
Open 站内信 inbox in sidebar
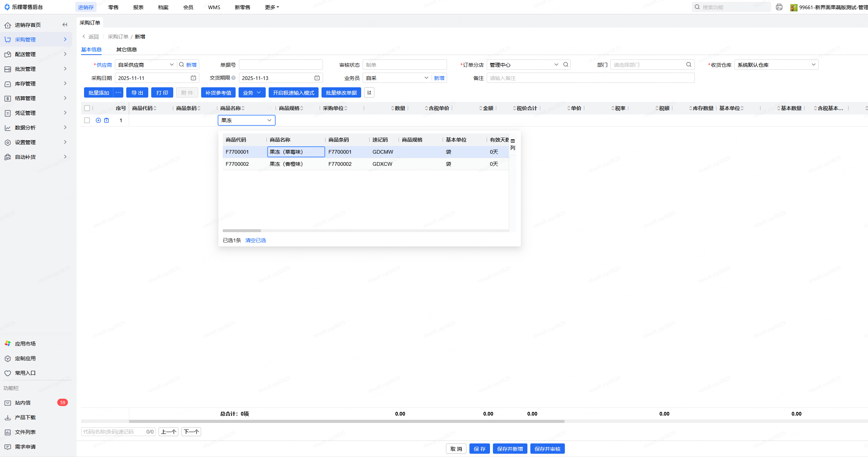(x=23, y=403)
